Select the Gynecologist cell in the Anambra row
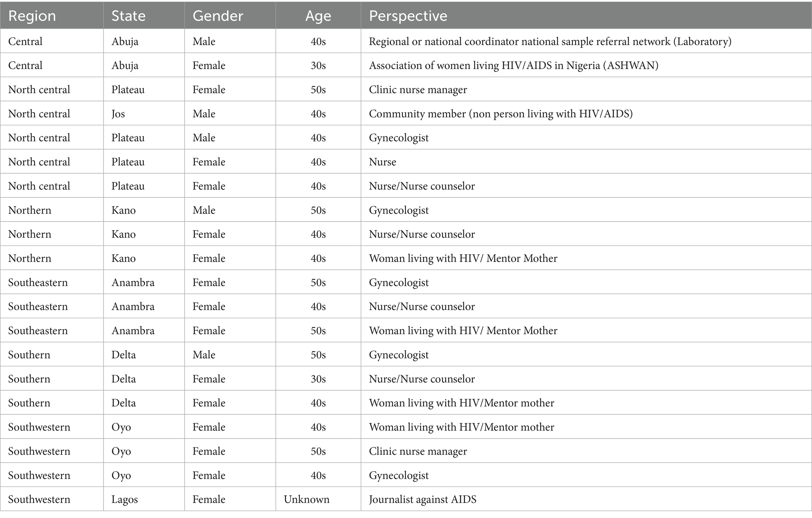Image resolution: width=812 pixels, height=518 pixels. 399,283
